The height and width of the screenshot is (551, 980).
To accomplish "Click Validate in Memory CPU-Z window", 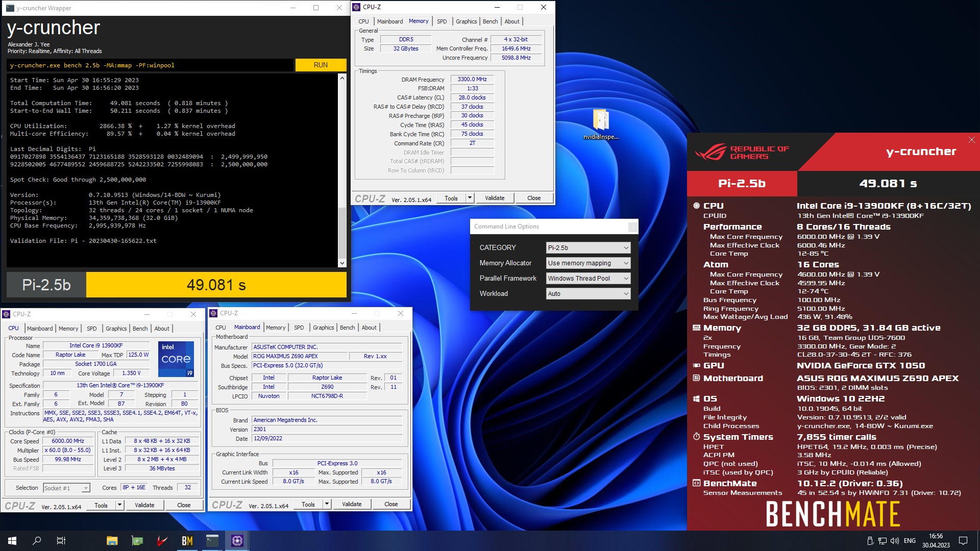I will (495, 198).
